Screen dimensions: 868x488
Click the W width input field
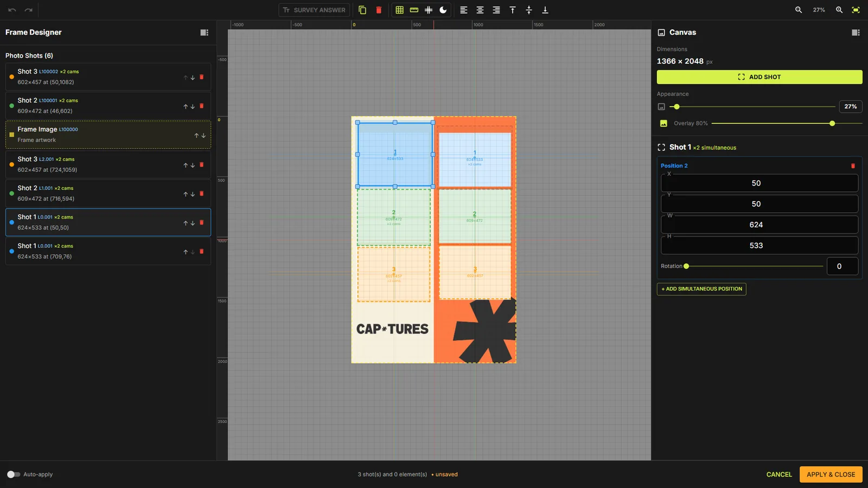(x=759, y=224)
